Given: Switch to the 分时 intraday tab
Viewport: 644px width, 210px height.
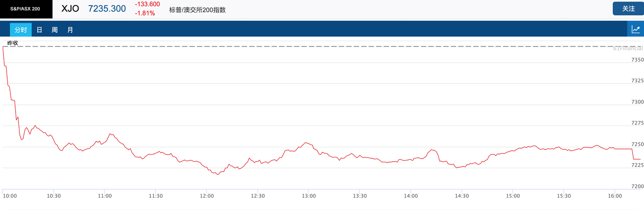Looking at the screenshot, I should (x=21, y=30).
